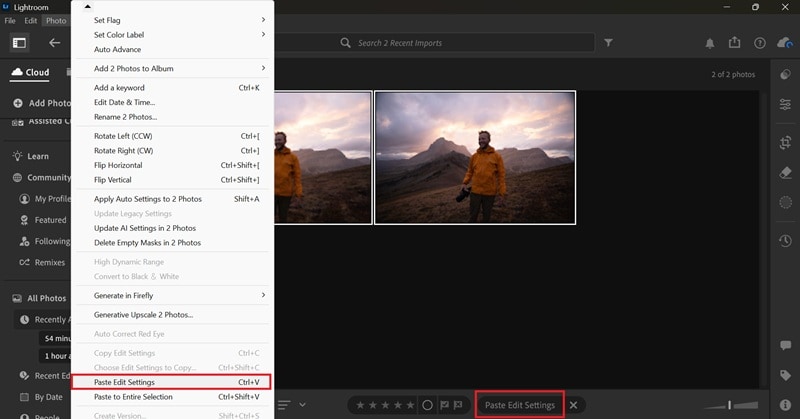800x419 pixels.
Task: Toggle the left panel sidebar icon
Action: 19,43
